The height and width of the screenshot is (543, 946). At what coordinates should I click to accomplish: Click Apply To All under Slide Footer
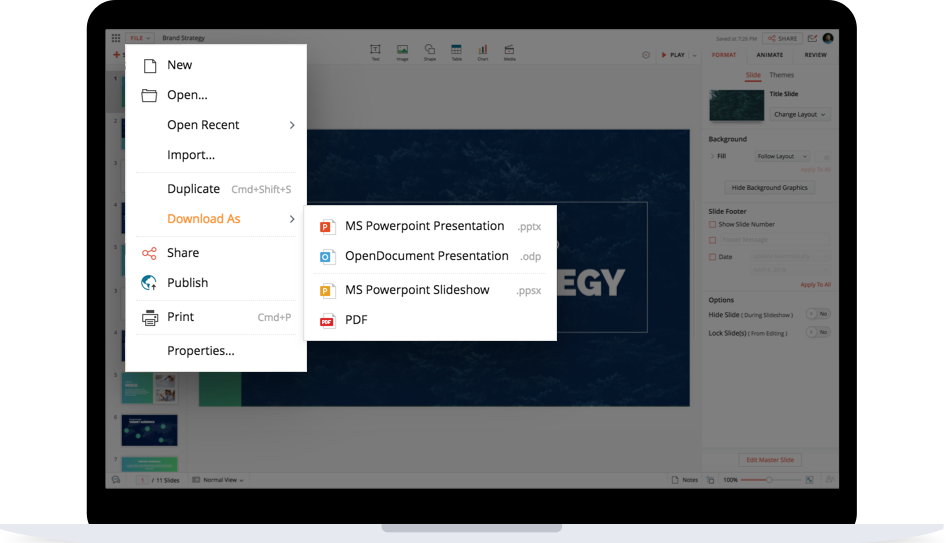pos(815,285)
